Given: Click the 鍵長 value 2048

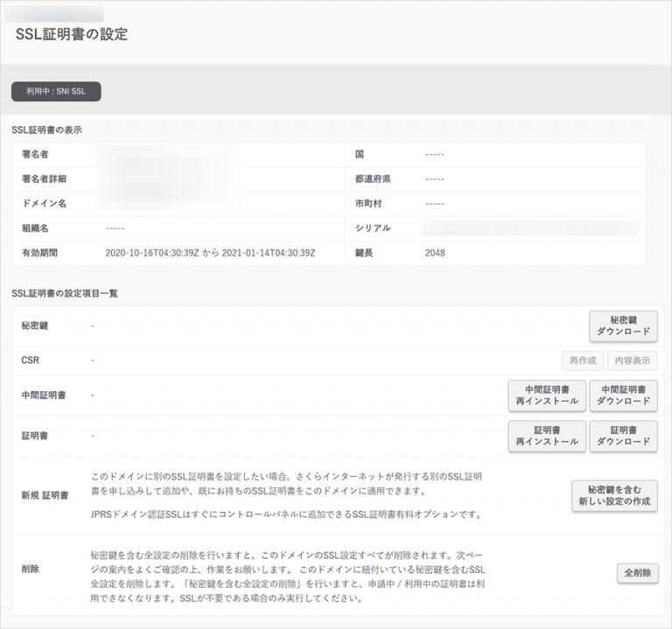Looking at the screenshot, I should point(435,253).
